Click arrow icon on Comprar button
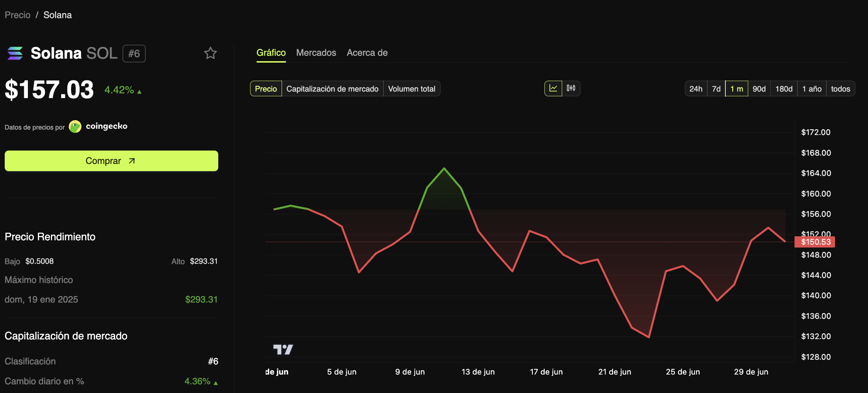The image size is (868, 393). coord(132,161)
